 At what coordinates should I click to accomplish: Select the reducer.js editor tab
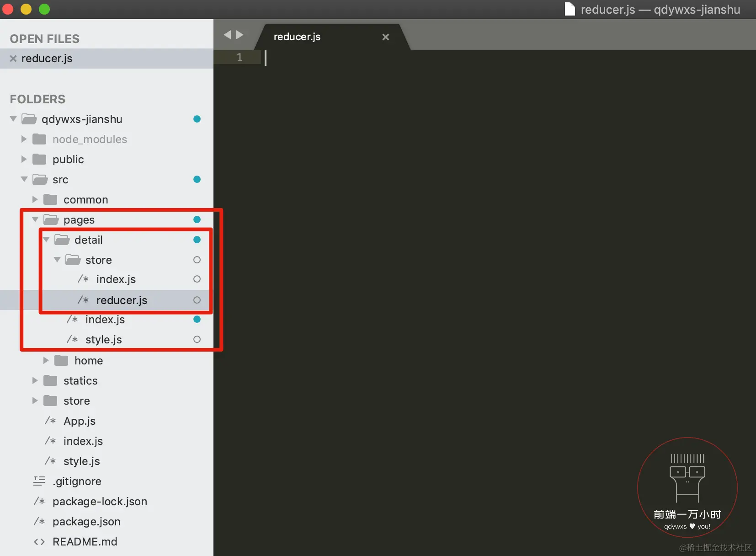(332, 37)
